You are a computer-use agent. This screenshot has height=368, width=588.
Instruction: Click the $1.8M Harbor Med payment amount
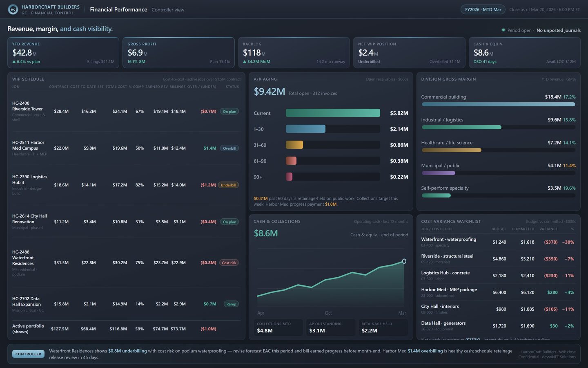click(331, 204)
